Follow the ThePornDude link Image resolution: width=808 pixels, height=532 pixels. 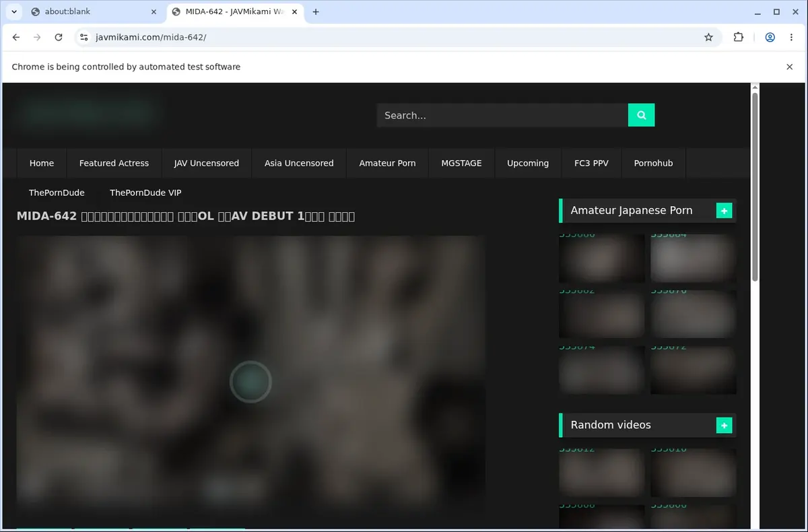pyautogui.click(x=57, y=193)
